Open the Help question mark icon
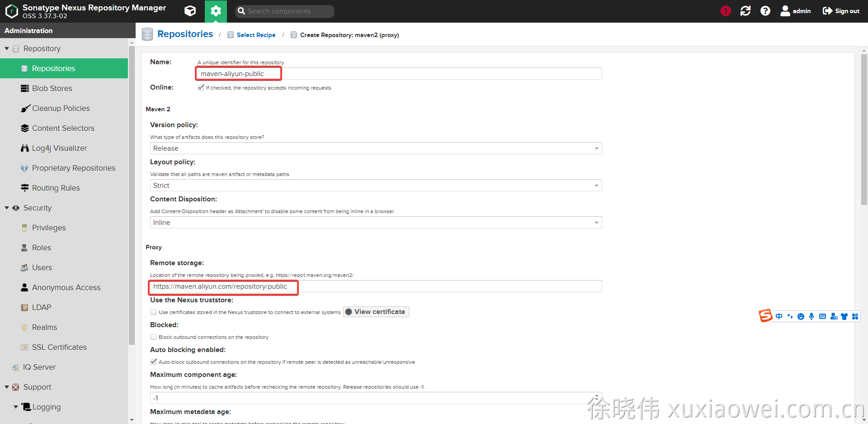Screen dimensions: 868x424 coord(765,11)
